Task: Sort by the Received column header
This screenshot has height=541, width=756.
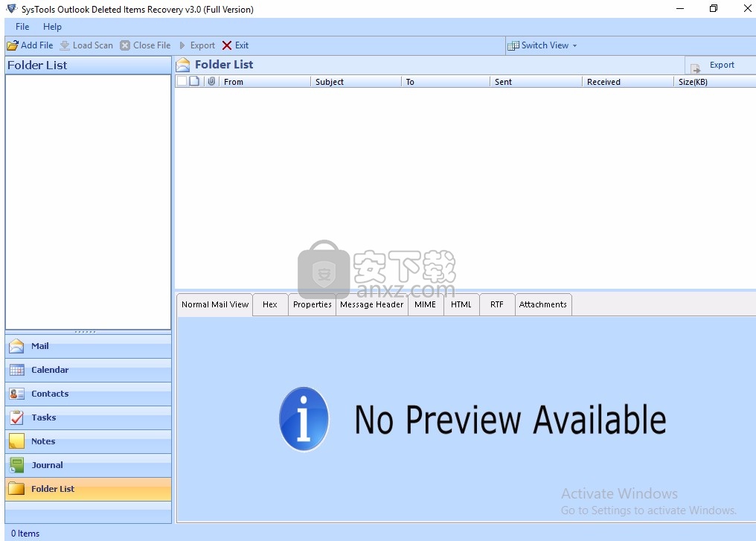Action: pyautogui.click(x=628, y=82)
